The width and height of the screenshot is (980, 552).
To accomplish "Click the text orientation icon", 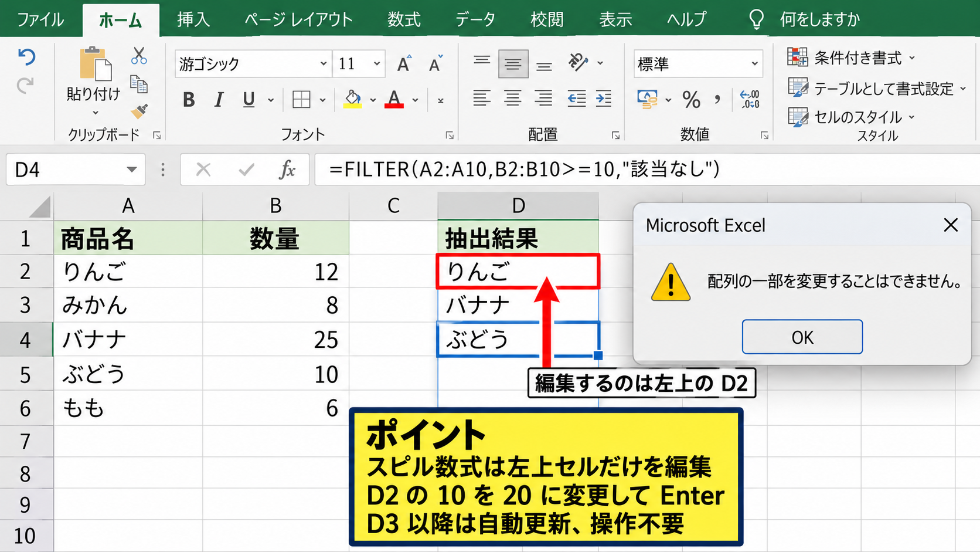I will click(579, 62).
